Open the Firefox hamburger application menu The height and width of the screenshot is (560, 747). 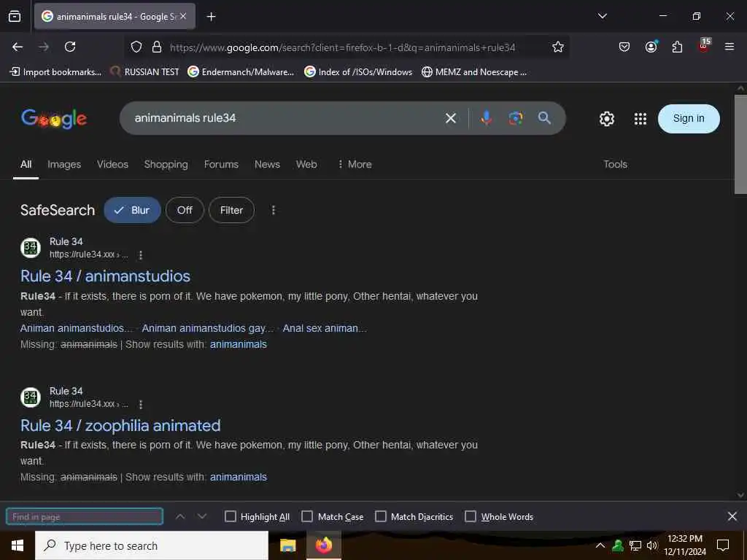tap(729, 47)
